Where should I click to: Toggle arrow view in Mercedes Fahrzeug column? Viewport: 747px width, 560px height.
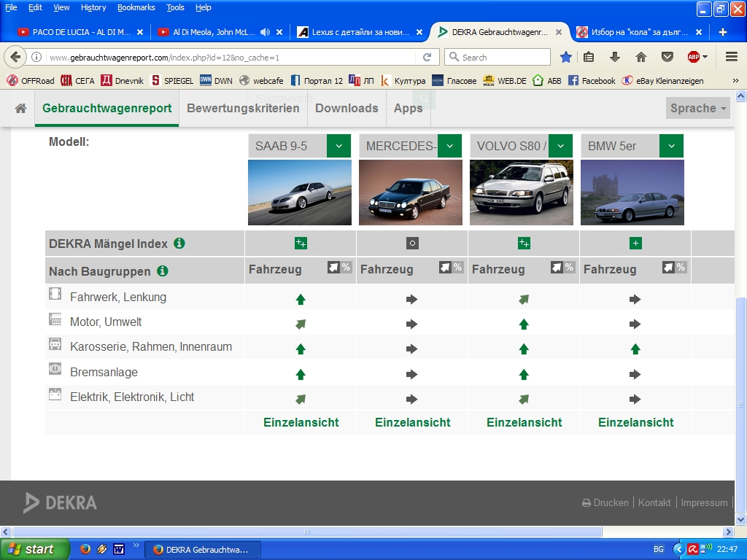[x=445, y=268]
